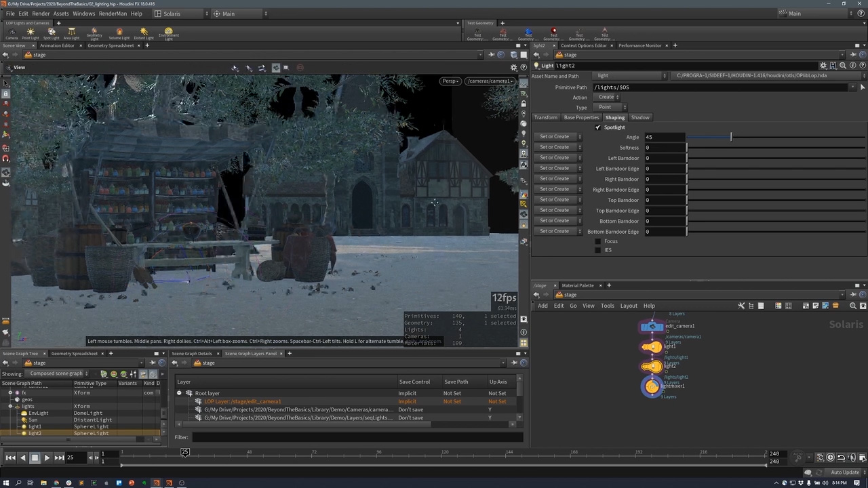The height and width of the screenshot is (488, 868).
Task: Open the Type Point dropdown
Action: point(611,107)
